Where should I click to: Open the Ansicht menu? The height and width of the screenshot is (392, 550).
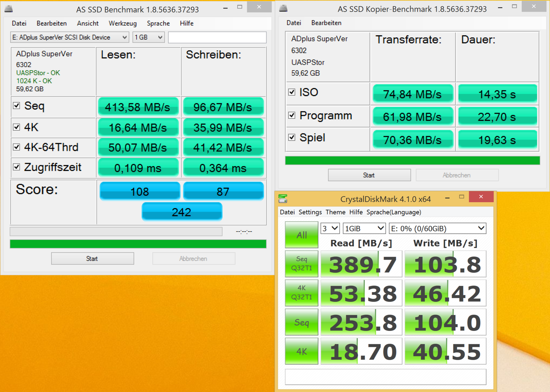[88, 23]
